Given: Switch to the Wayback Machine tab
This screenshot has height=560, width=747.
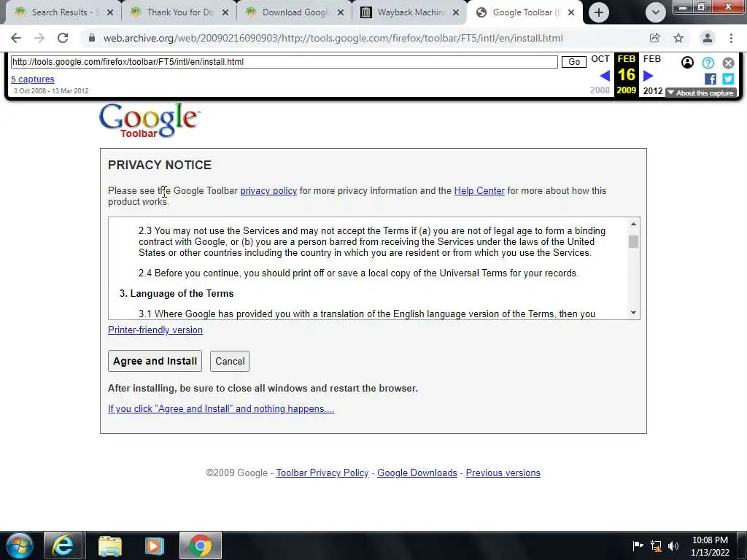Looking at the screenshot, I should pos(410,12).
